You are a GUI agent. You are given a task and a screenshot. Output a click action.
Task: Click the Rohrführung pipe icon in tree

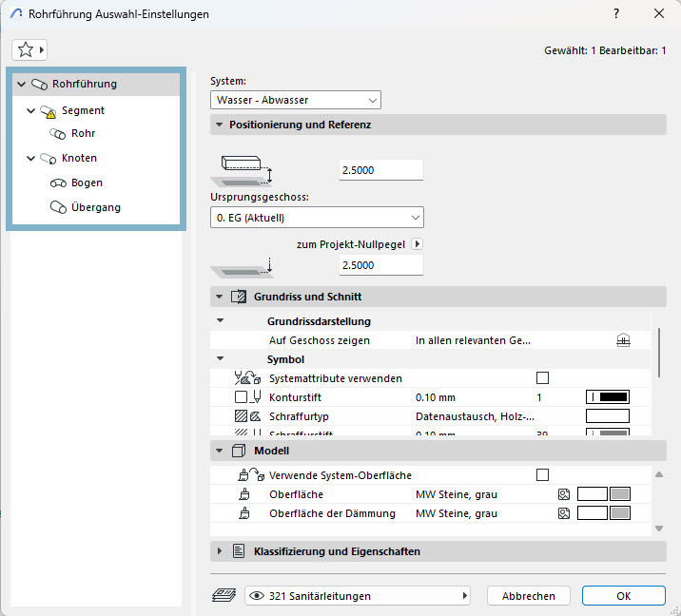[x=40, y=85]
